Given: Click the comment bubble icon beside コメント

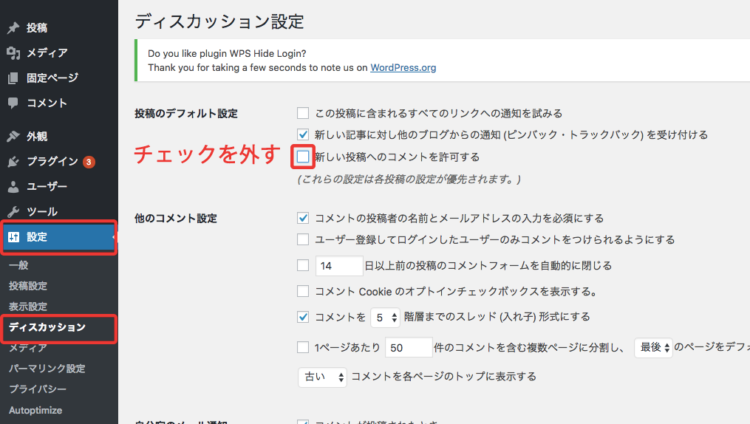Looking at the screenshot, I should coord(13,102).
